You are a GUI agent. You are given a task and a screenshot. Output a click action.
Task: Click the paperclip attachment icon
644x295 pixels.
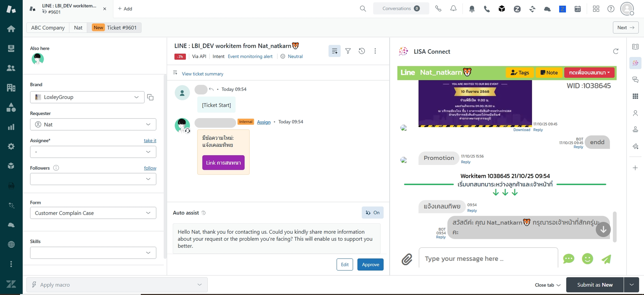[407, 259]
